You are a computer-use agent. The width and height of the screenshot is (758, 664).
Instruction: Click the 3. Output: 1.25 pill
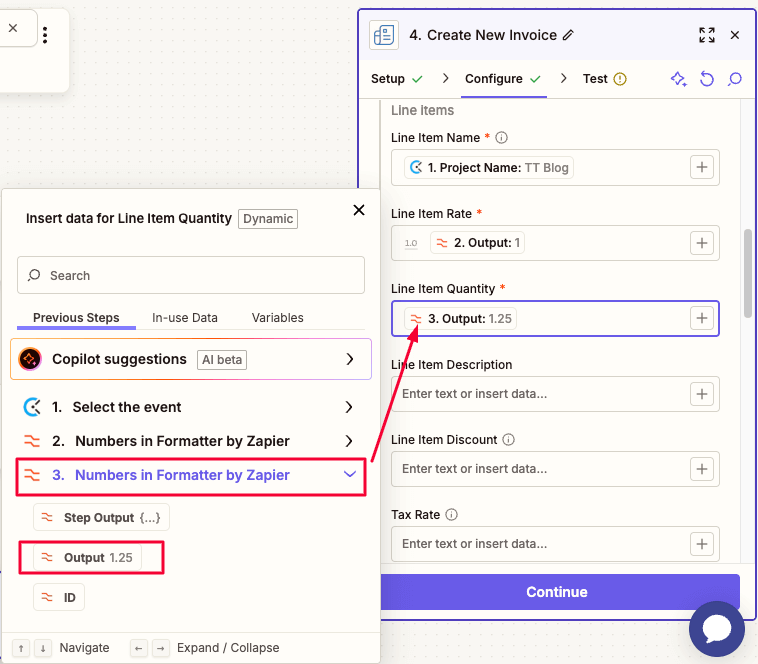click(461, 318)
